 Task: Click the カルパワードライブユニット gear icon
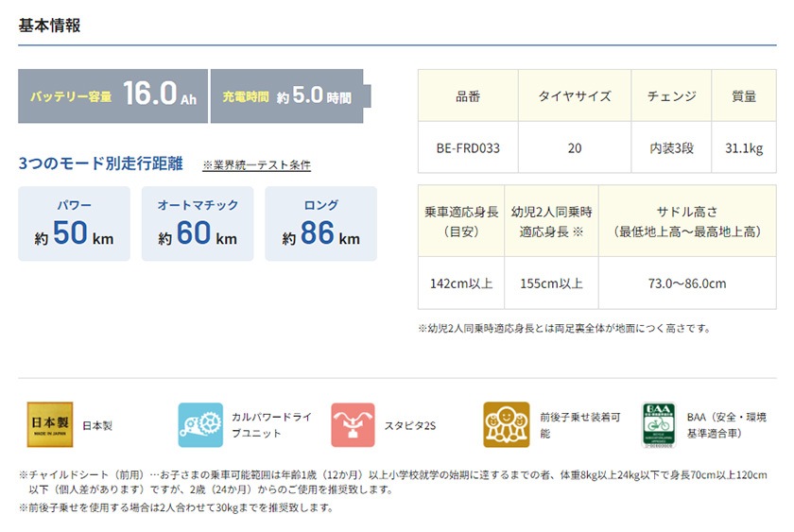point(200,425)
